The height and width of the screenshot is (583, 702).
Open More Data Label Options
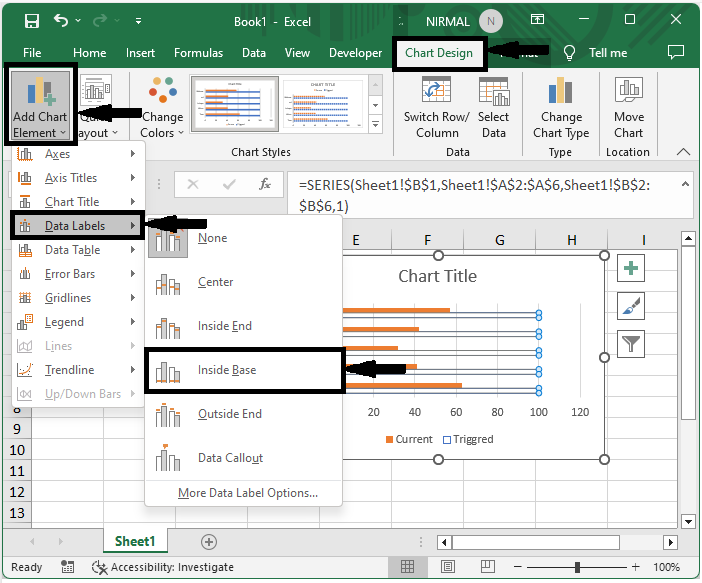pyautogui.click(x=248, y=493)
